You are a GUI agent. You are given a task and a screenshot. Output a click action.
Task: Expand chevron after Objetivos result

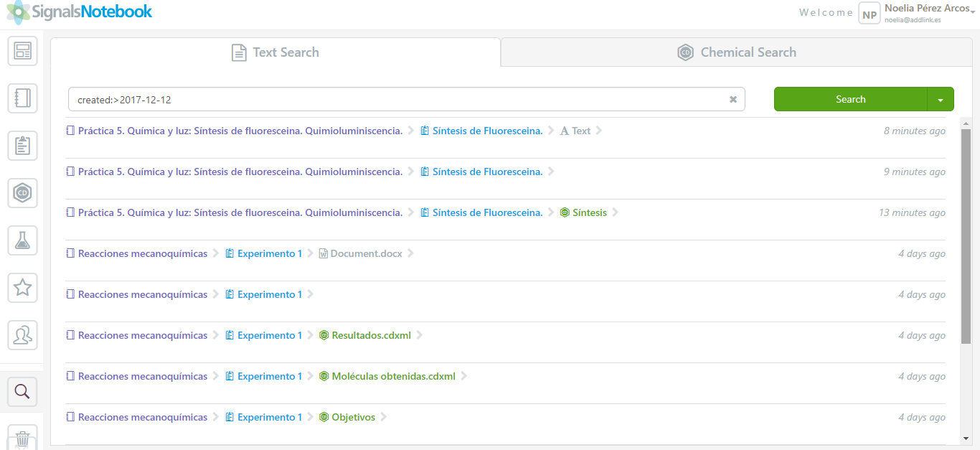pos(384,417)
